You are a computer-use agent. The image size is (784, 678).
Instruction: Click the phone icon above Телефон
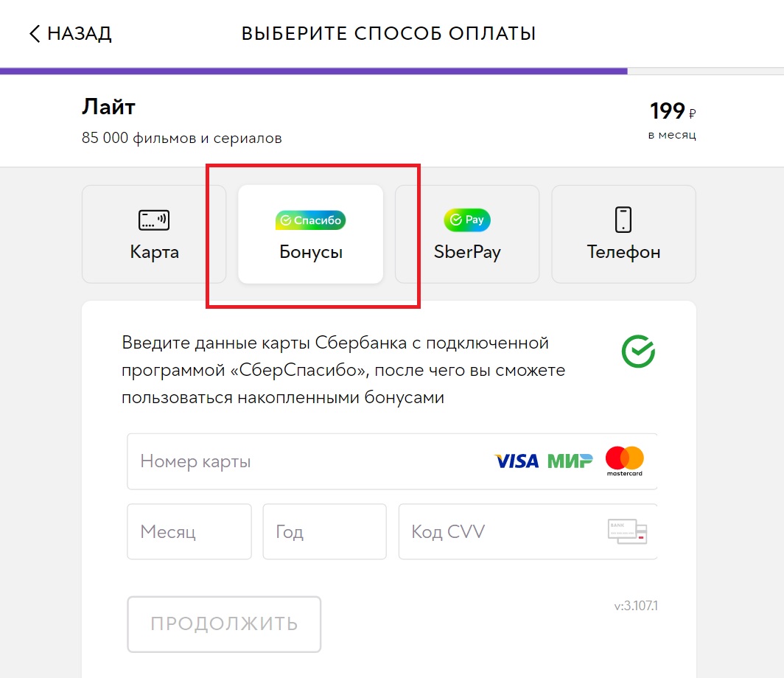(623, 220)
